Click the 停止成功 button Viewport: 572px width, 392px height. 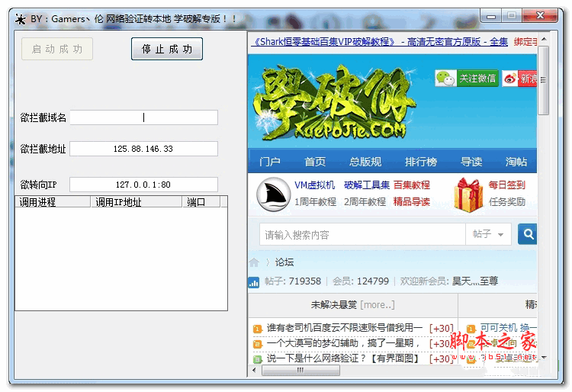click(x=167, y=49)
